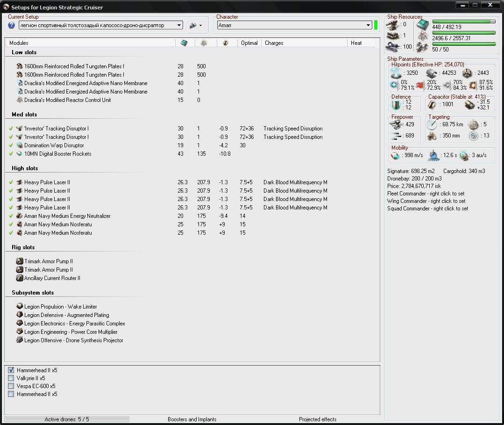Toggle Amarr Navy Medium Energy Neutralizer checkmark

click(x=11, y=216)
